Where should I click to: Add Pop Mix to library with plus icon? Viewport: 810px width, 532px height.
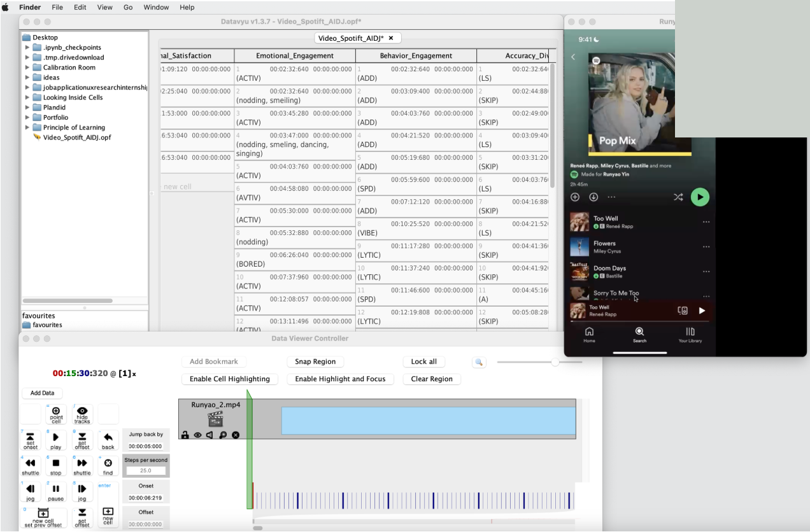click(575, 197)
